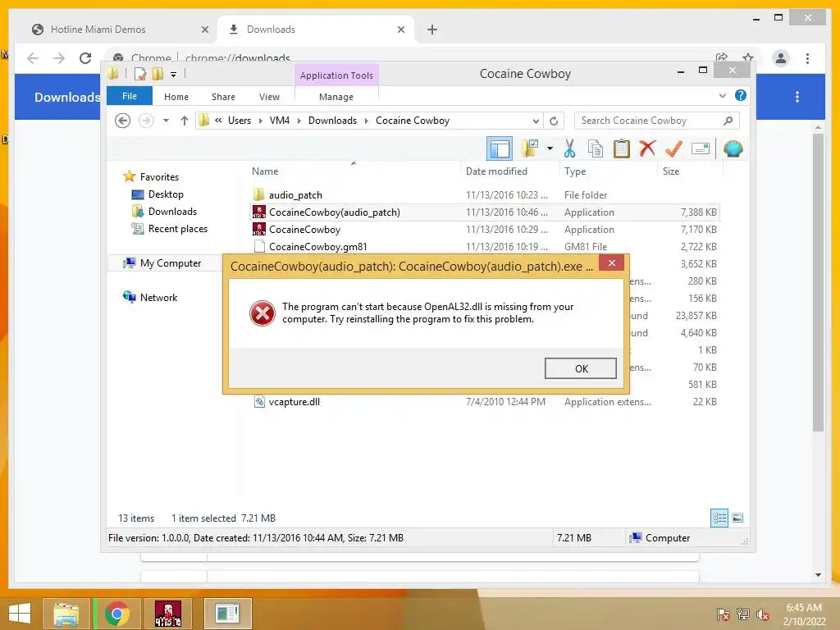Open the Windows Start button

20,614
